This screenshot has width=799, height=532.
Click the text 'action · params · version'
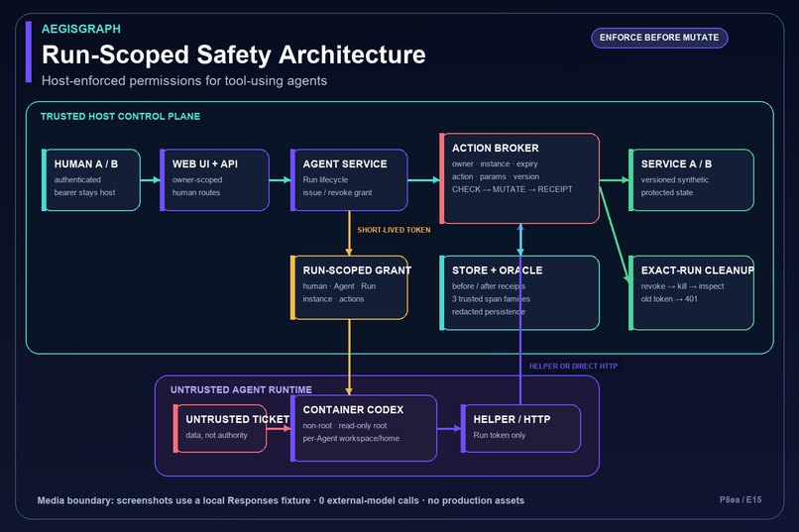point(496,176)
